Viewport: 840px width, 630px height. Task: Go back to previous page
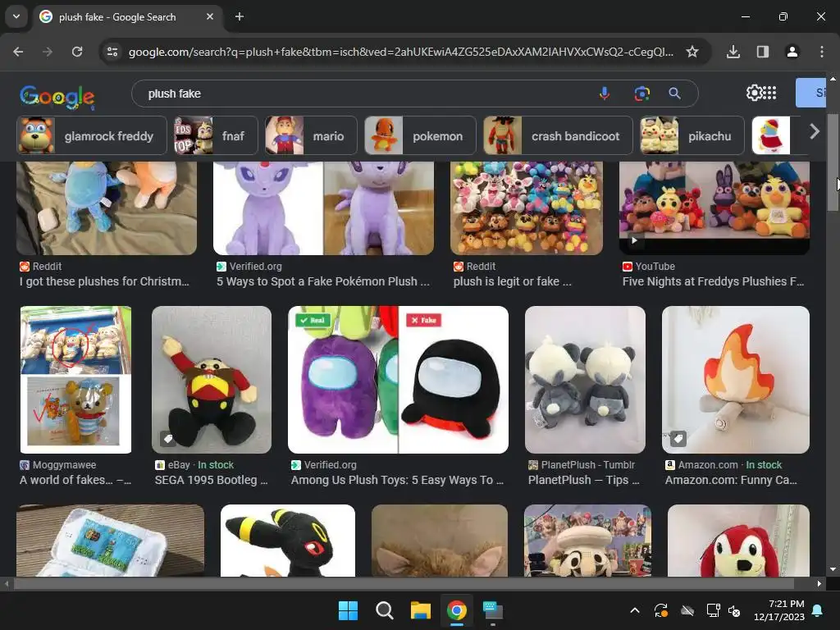tap(18, 52)
